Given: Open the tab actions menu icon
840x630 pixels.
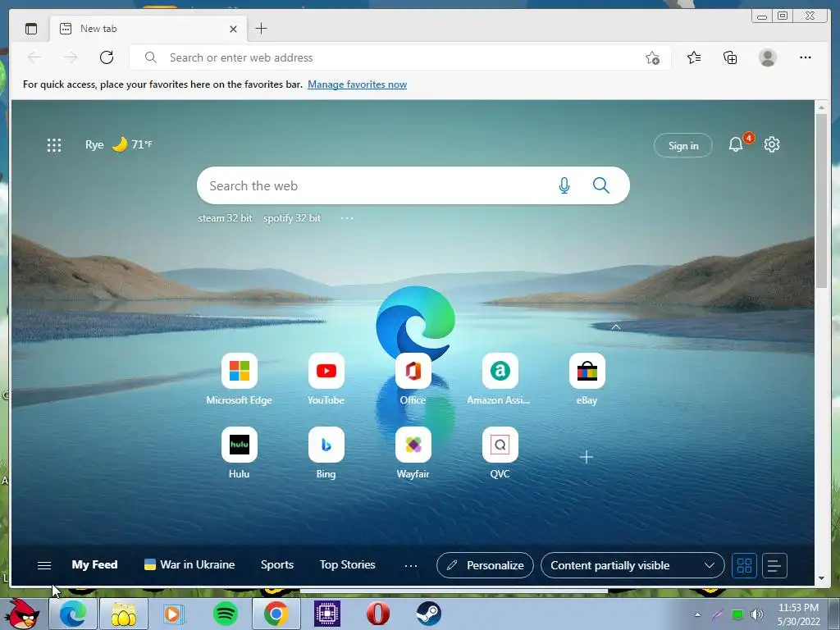Looking at the screenshot, I should pos(31,29).
